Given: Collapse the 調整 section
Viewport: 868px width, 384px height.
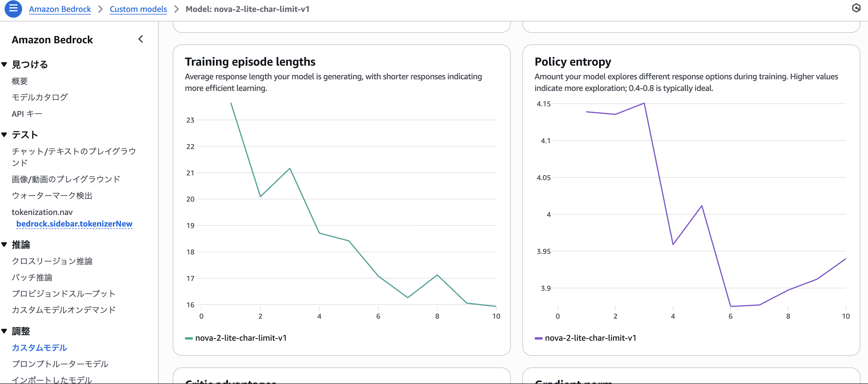Looking at the screenshot, I should (x=4, y=331).
